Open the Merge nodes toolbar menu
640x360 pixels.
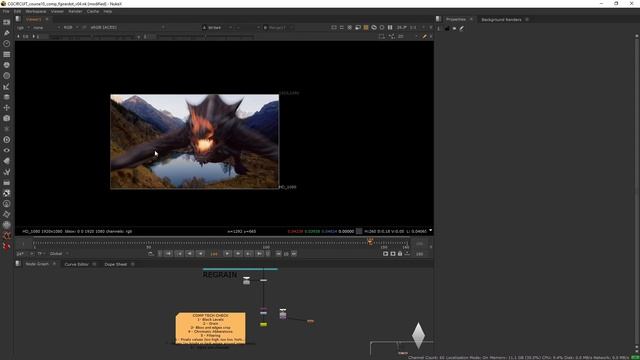pyautogui.click(x=7, y=97)
